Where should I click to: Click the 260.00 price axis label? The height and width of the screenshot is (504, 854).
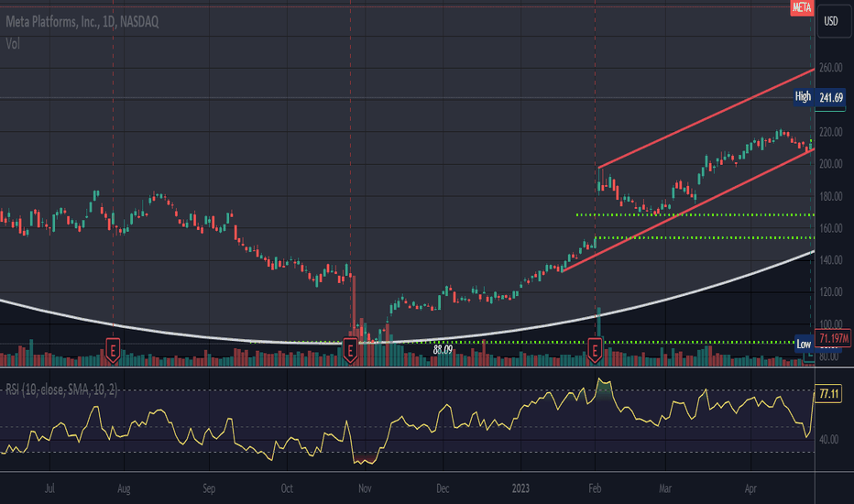(x=831, y=68)
